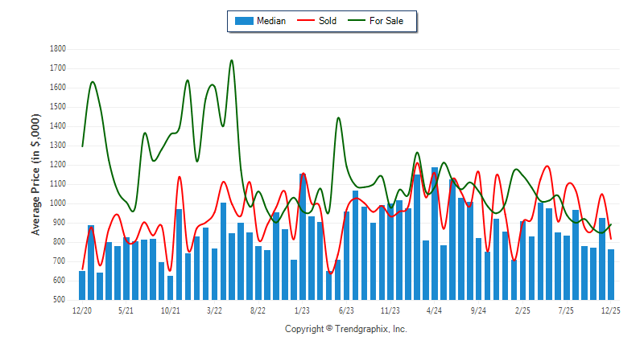This screenshot has height=349, width=644.
Task: Select the last blue bar at 12/25
Action: click(x=611, y=274)
